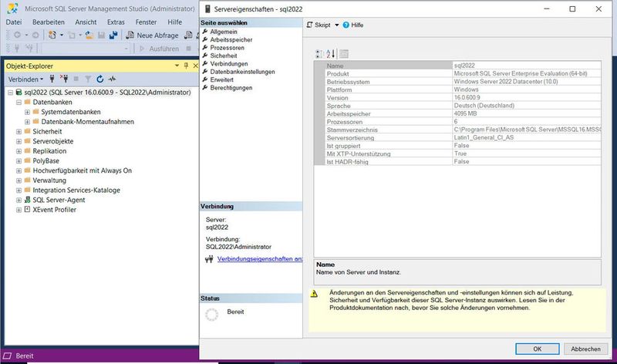The height and width of the screenshot is (364, 617).
Task: Select the Prozessoren page
Action: coord(227,48)
